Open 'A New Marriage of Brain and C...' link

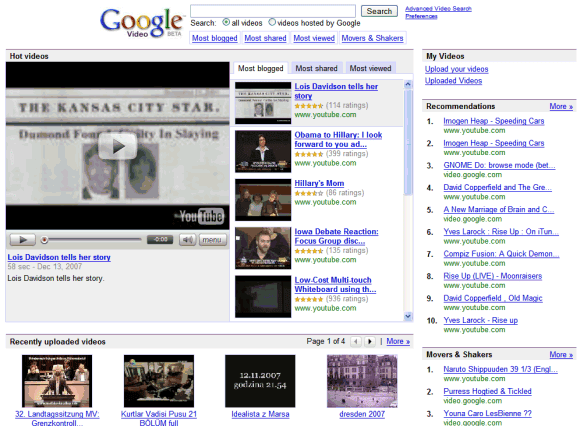499,210
